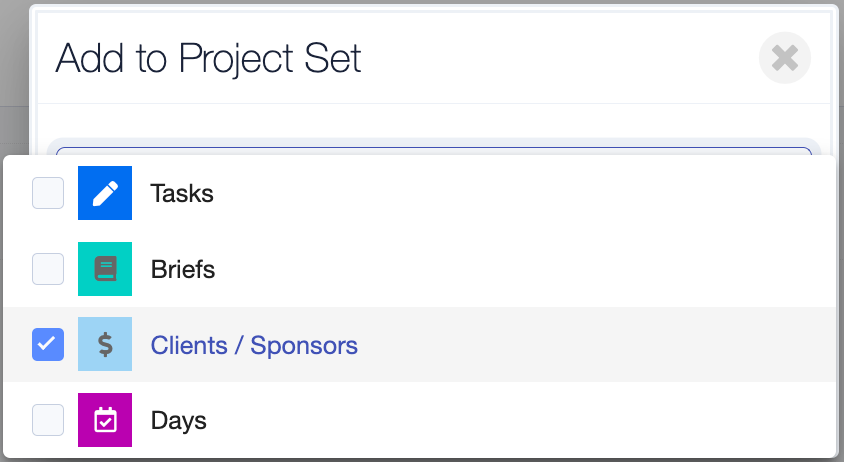
Task: Click the dollar sign Clients icon
Action: 105,344
